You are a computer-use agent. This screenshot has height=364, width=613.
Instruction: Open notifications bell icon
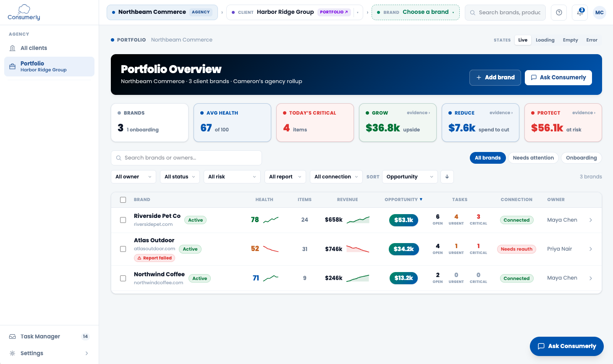point(580,13)
